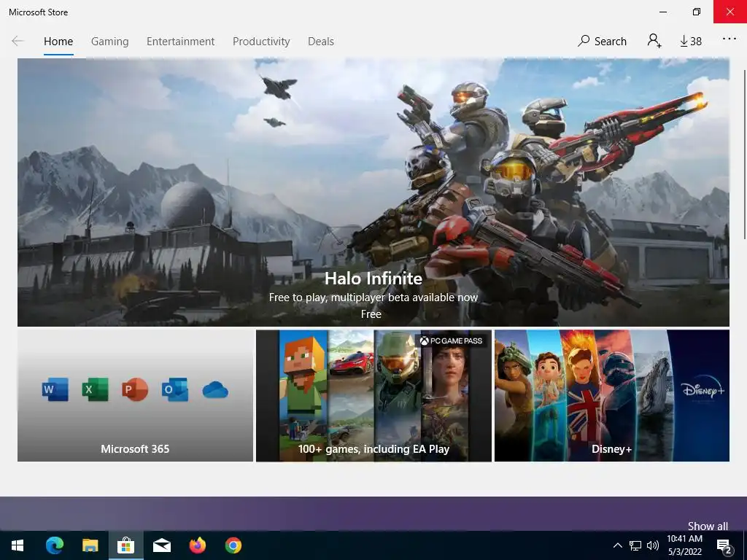Open the Microsoft 365 tile
747x560 pixels.
pos(135,395)
